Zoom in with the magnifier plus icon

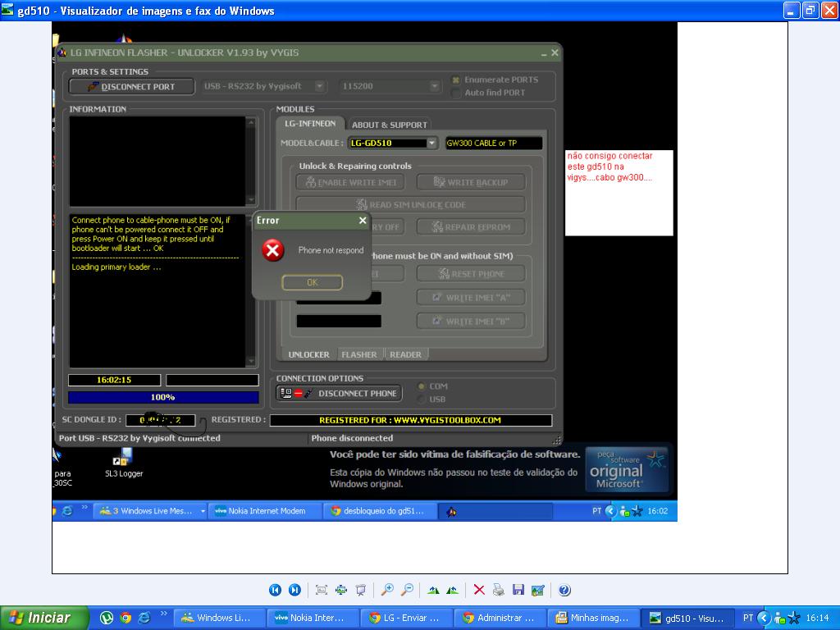click(x=387, y=590)
